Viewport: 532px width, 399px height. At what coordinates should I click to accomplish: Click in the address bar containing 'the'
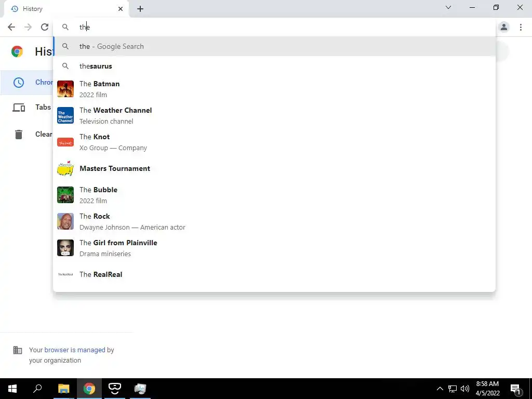[274, 27]
